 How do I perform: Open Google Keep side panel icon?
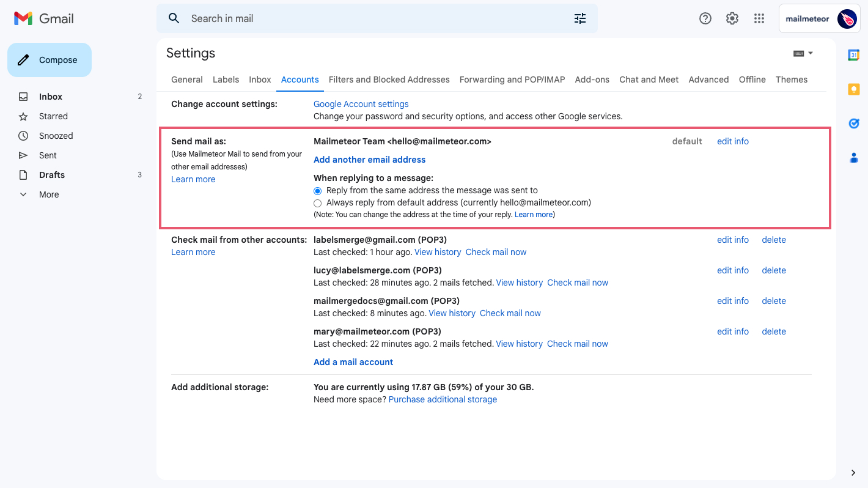pos(854,89)
